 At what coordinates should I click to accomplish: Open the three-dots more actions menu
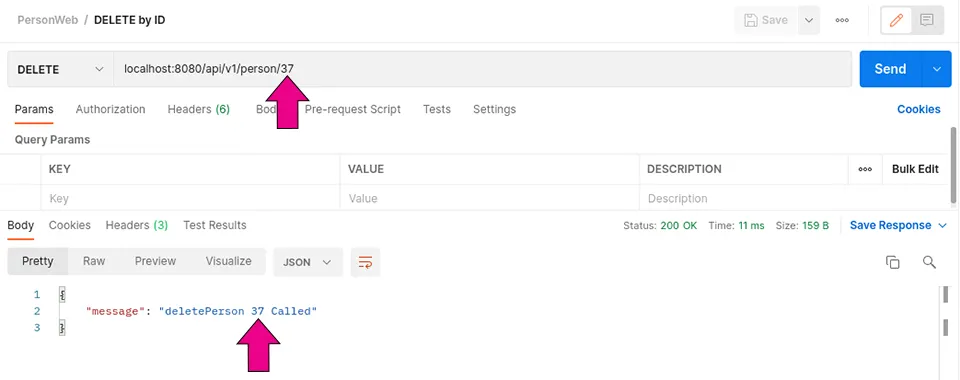(x=842, y=20)
